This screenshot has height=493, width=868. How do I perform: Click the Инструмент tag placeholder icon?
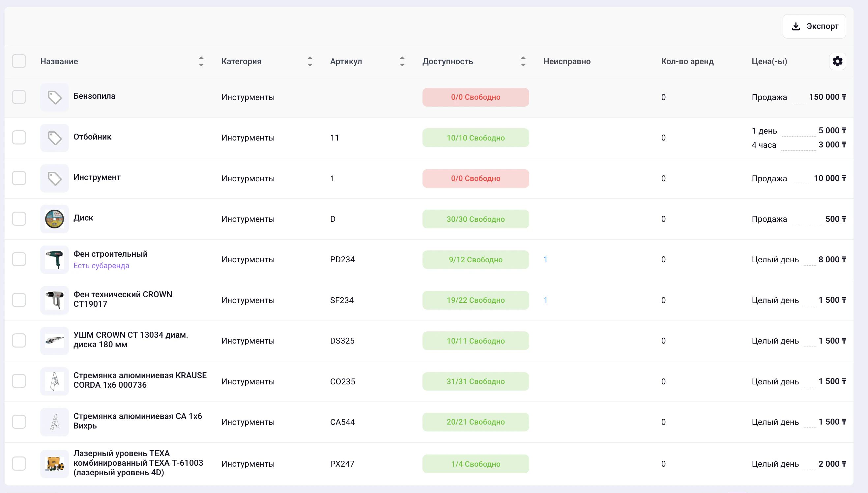pos(55,178)
